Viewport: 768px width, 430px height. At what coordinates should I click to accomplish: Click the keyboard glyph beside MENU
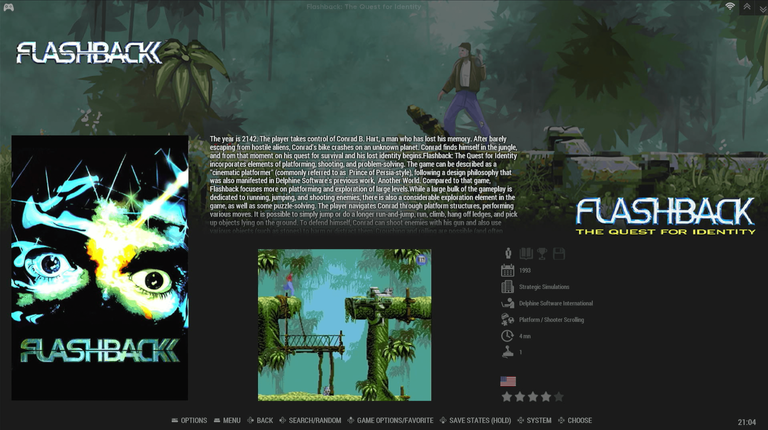tap(217, 420)
